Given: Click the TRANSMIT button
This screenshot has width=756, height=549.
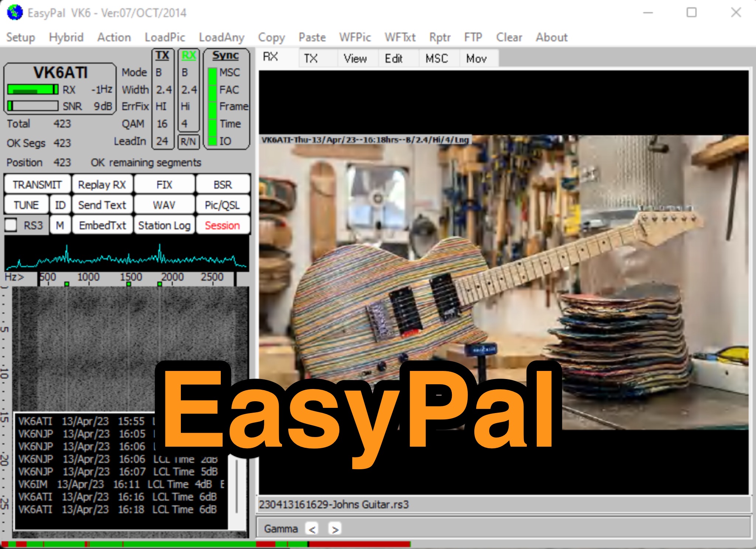Looking at the screenshot, I should tap(37, 184).
